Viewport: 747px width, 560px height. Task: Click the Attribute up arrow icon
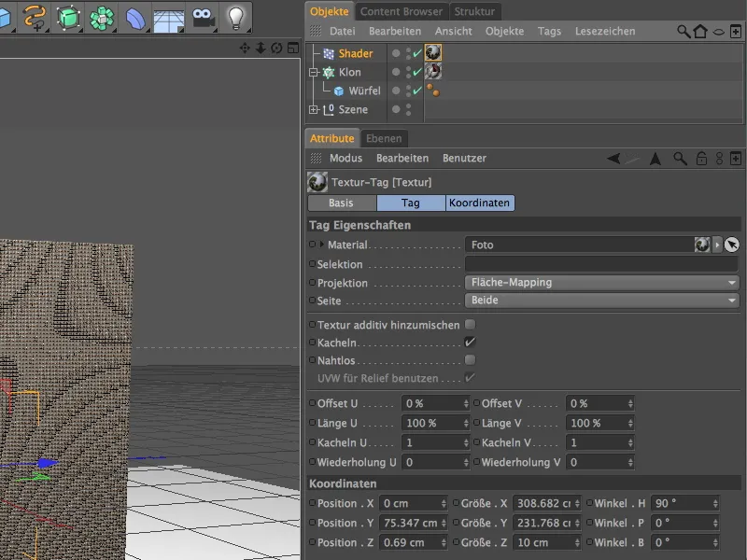click(655, 158)
